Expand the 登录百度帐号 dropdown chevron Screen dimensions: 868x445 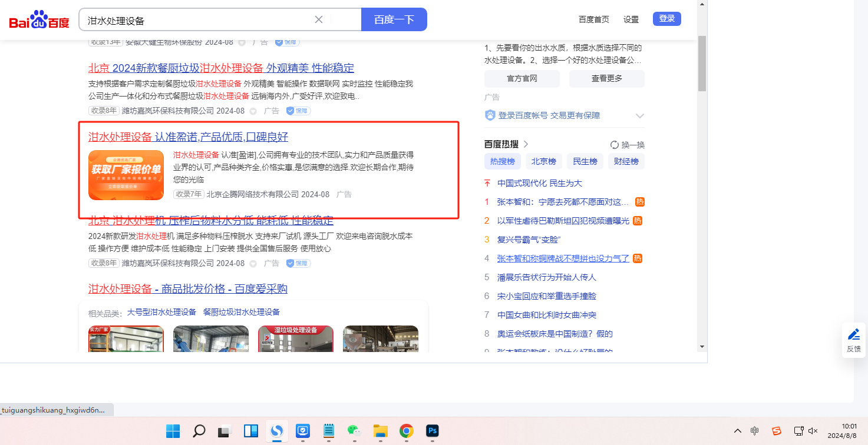(640, 116)
